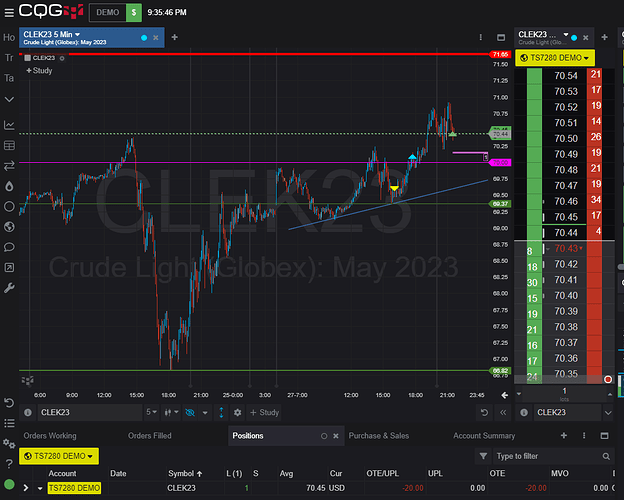Click the swap arrows sidebar icon
Screen dimensions: 624x500
click(x=8, y=165)
